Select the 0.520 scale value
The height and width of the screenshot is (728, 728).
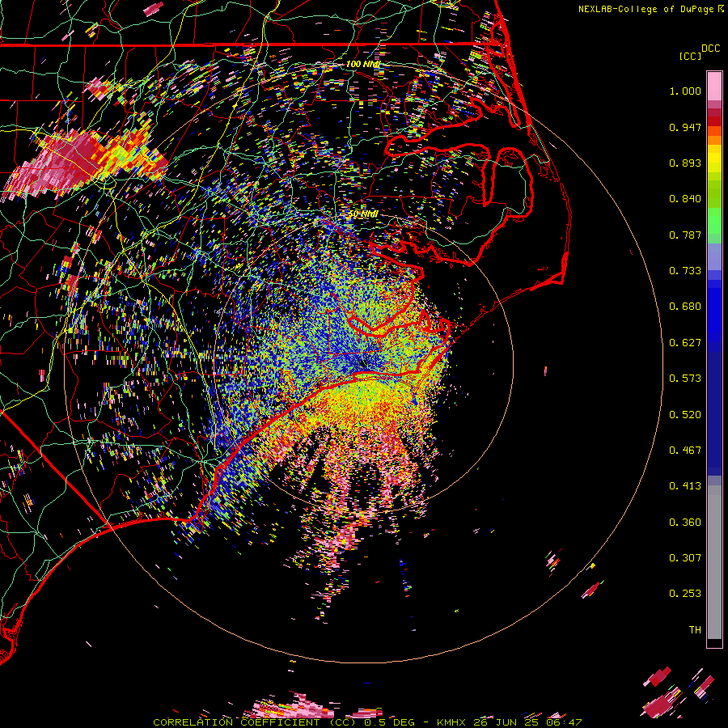685,415
